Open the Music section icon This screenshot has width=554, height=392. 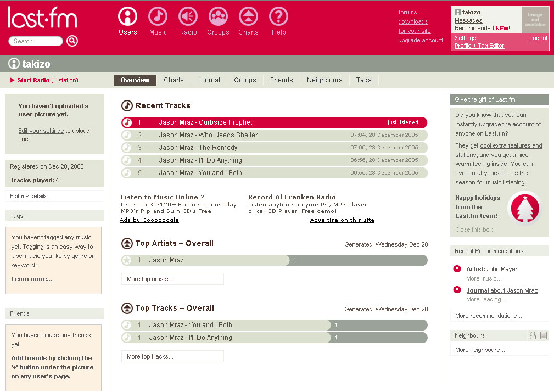pos(158,16)
